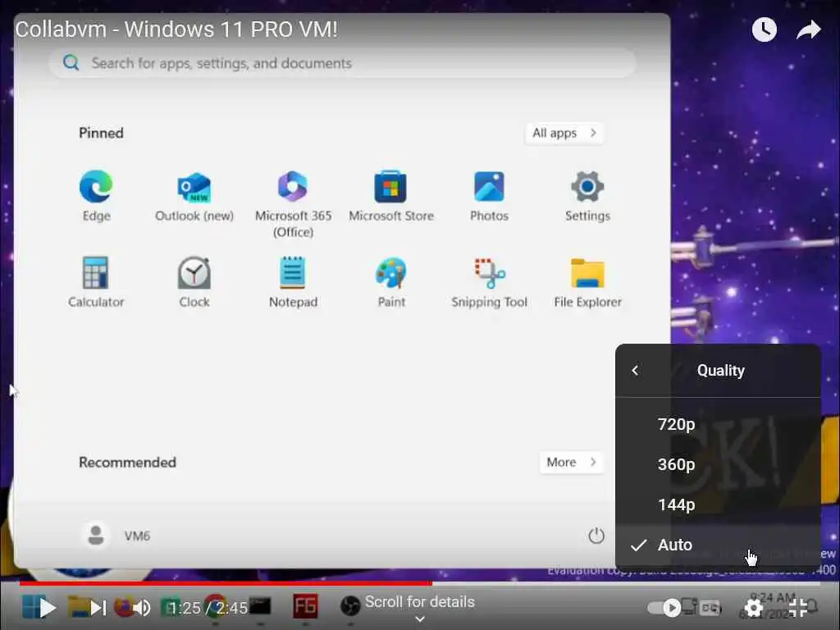Toggle closed captions (CC)
The width and height of the screenshot is (840, 630).
point(710,608)
